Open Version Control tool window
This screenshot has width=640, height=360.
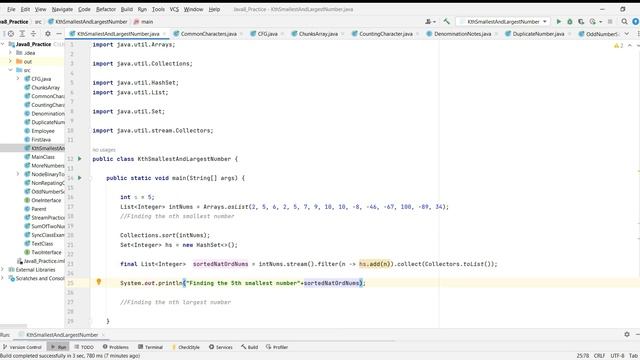pyautogui.click(x=22, y=347)
